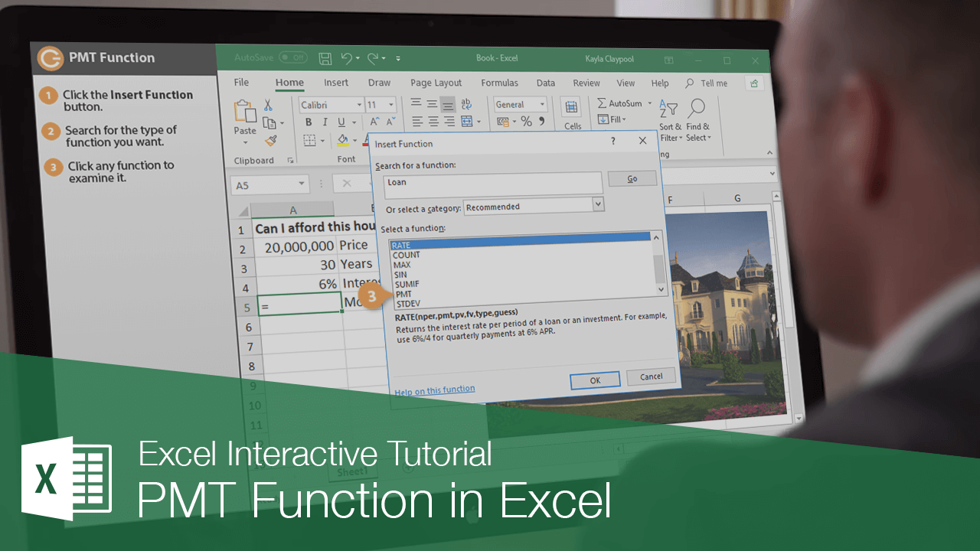Open the File menu tab
This screenshot has width=980, height=551.
pyautogui.click(x=241, y=83)
